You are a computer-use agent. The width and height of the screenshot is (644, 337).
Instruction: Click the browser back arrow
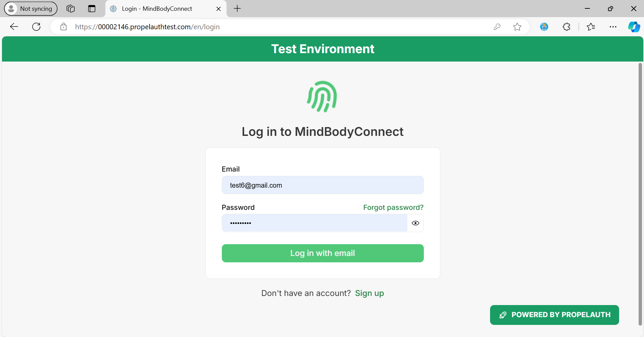pos(14,27)
